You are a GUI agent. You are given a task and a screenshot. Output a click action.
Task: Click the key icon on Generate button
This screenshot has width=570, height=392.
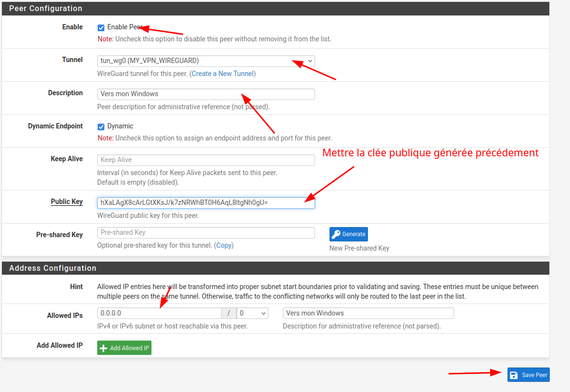tap(336, 234)
